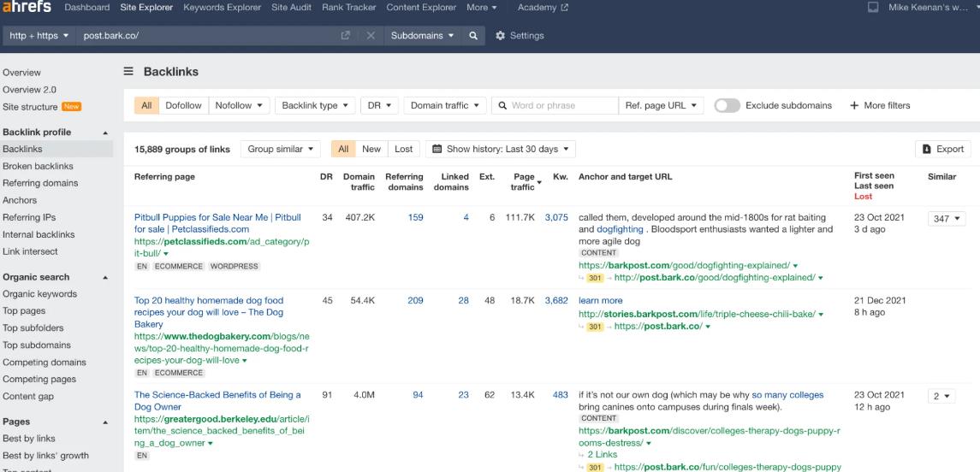Click 159 referring domains value

tap(416, 217)
